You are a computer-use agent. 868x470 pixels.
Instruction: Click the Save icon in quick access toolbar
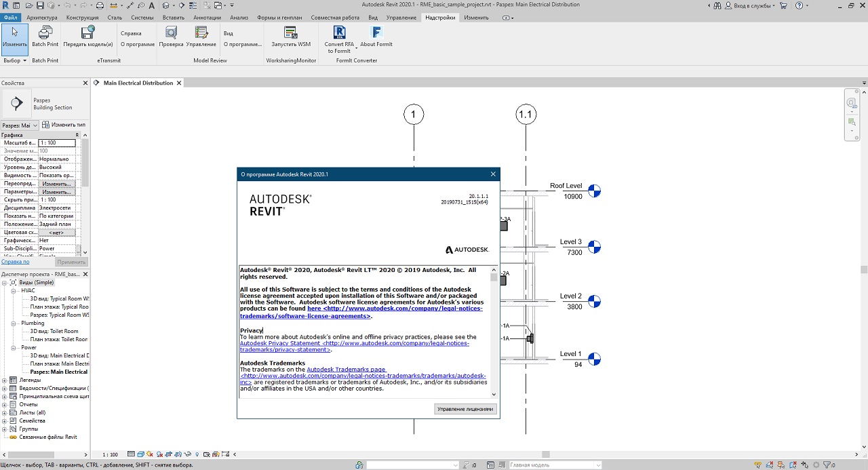click(39, 5)
